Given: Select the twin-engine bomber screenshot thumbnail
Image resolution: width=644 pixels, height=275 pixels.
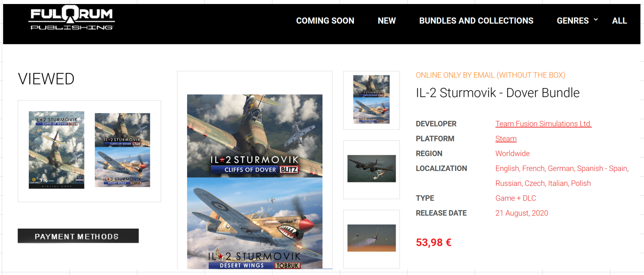Looking at the screenshot, I should tap(372, 169).
